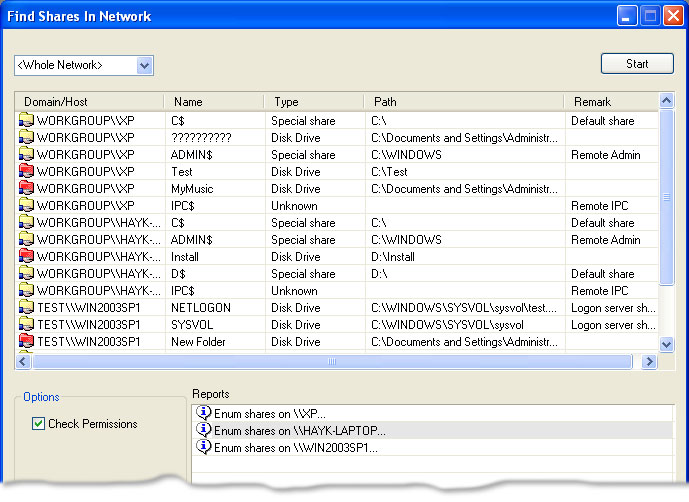689x502 pixels.
Task: Click the Enum shares on \\HAYK-LAPTOP report line
Action: [300, 431]
